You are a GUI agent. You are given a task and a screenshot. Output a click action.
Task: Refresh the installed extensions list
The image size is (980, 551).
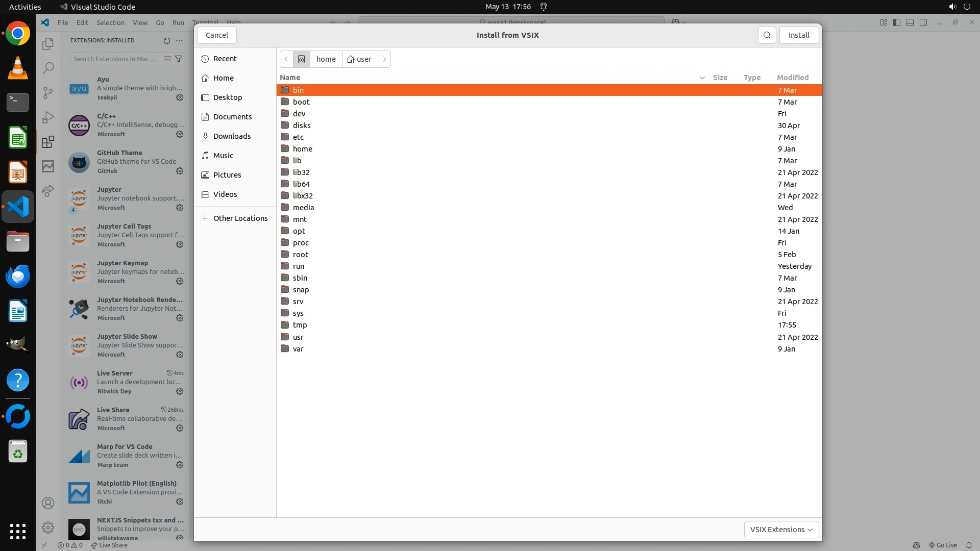point(166,40)
